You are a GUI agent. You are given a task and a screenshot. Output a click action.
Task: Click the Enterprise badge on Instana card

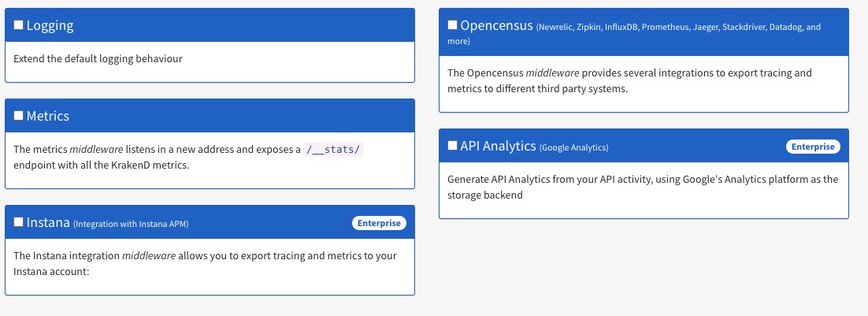pos(379,223)
